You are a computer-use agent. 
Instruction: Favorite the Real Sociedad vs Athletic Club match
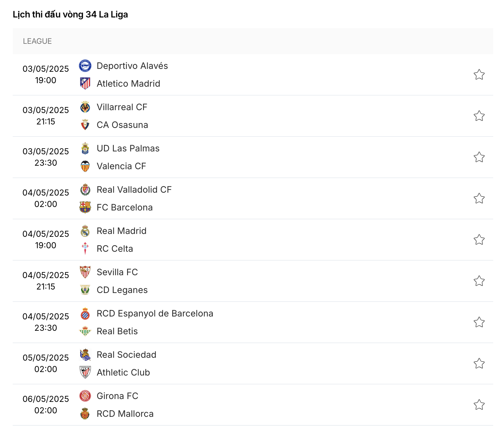(x=479, y=363)
